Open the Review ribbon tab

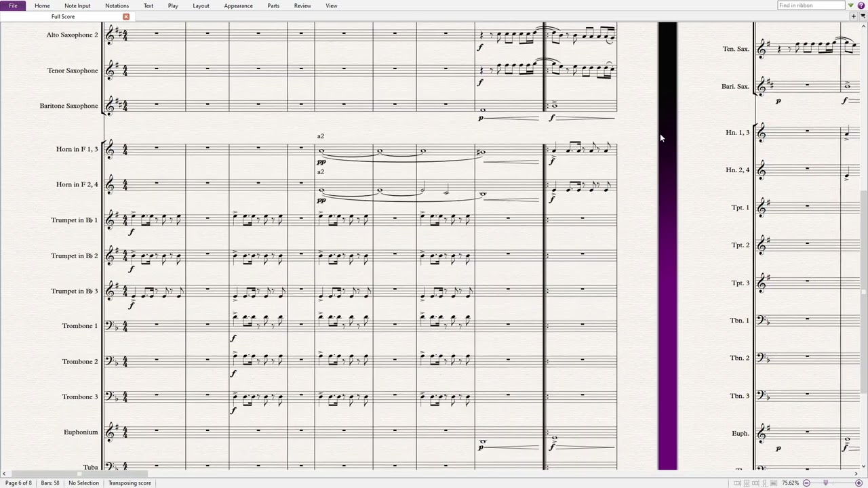click(302, 5)
